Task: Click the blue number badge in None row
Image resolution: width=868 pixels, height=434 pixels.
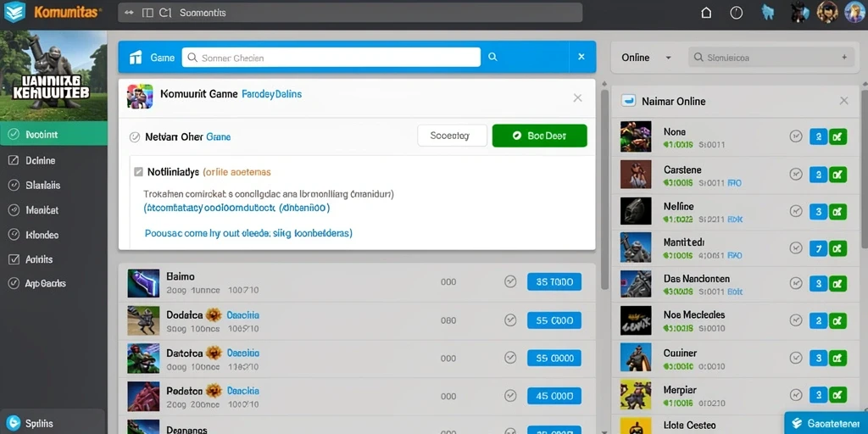Action: [818, 136]
